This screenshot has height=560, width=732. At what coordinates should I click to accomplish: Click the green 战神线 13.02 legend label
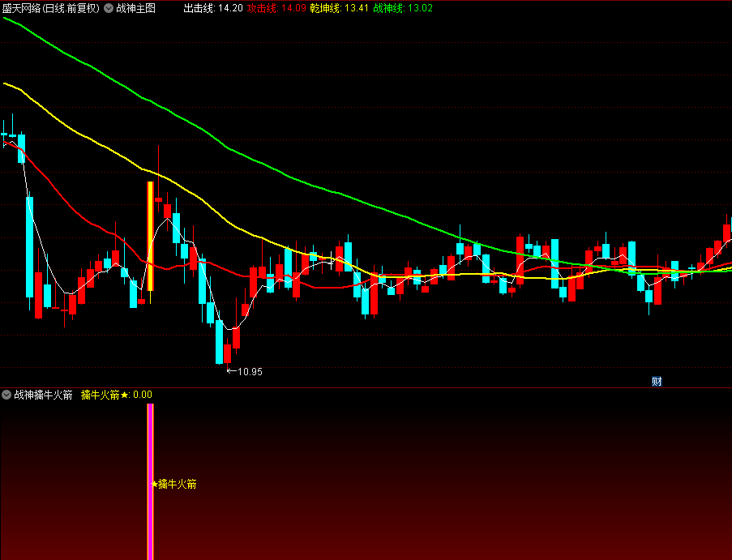pos(403,9)
